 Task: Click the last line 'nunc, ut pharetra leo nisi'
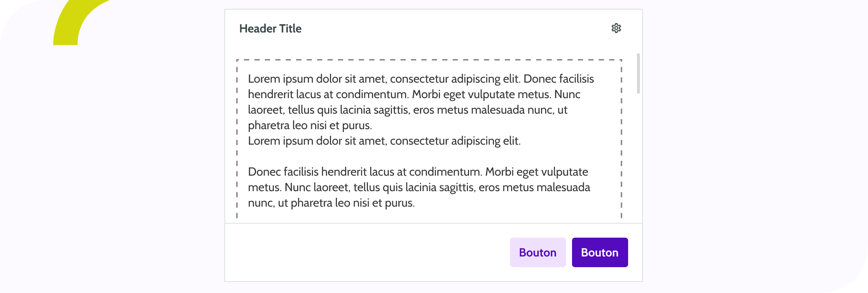pos(331,203)
